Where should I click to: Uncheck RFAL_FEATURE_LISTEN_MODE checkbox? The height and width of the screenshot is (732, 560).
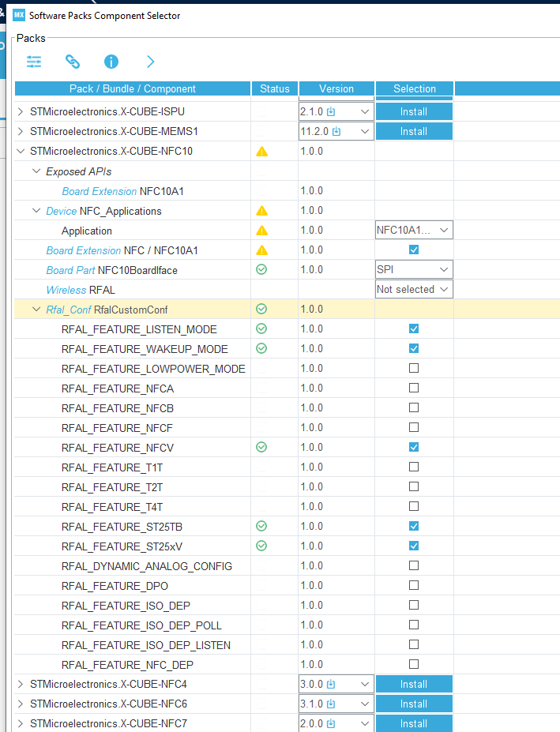point(414,328)
